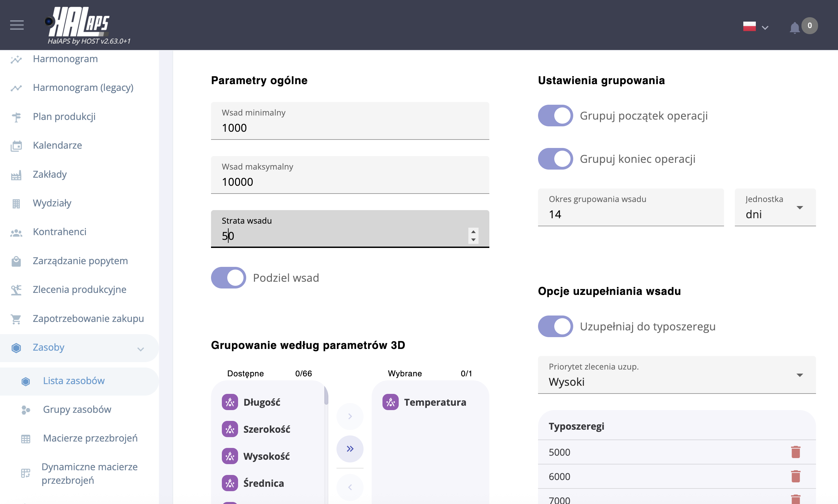Click the Zapotrzebowanie zakupu cart icon
This screenshot has height=504, width=838.
[x=16, y=319]
